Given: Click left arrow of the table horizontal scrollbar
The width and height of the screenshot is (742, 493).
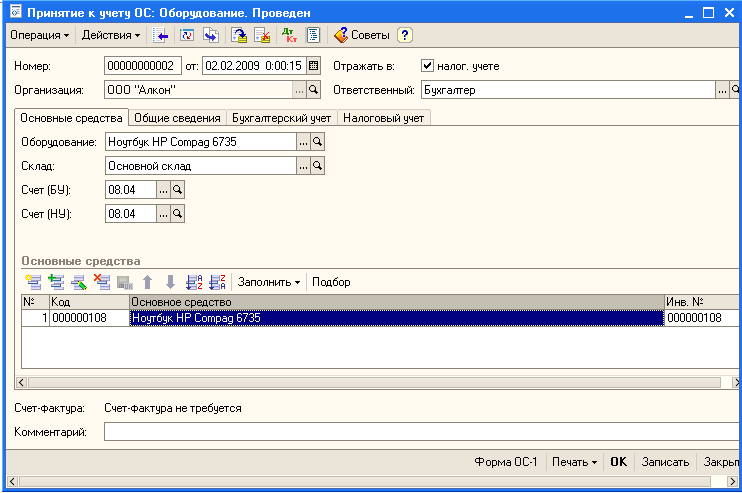Looking at the screenshot, I should (x=21, y=382).
